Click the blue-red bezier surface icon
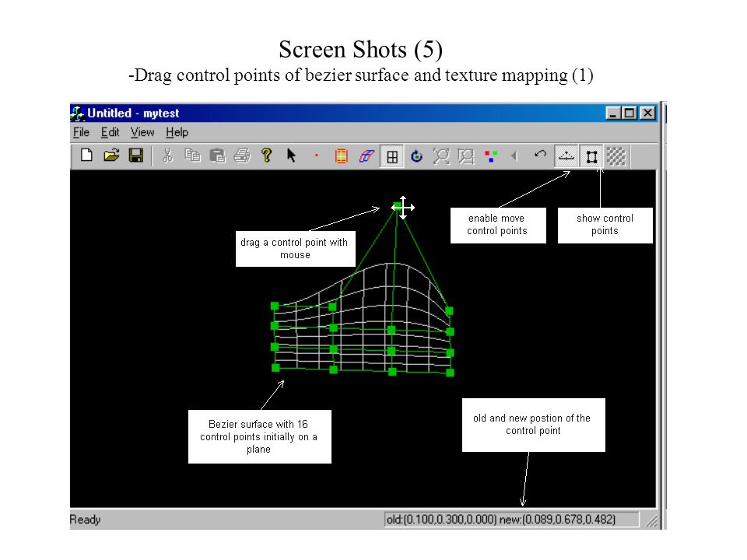 pyautogui.click(x=366, y=156)
